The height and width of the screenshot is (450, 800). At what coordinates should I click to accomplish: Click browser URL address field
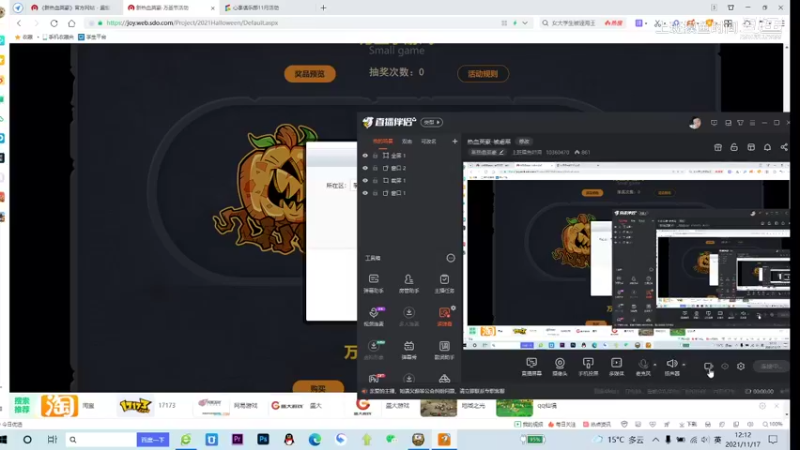pos(304,23)
